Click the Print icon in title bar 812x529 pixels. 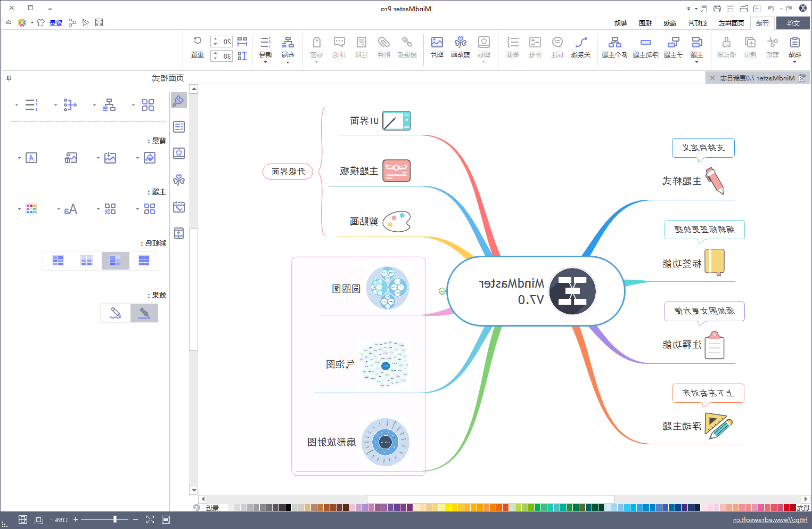tap(717, 9)
